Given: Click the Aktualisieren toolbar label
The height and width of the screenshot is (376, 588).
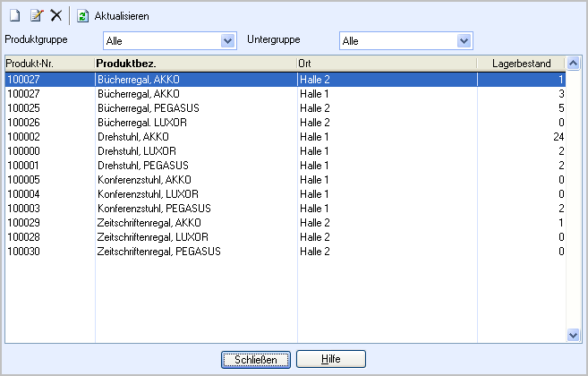Looking at the screenshot, I should click(x=122, y=16).
